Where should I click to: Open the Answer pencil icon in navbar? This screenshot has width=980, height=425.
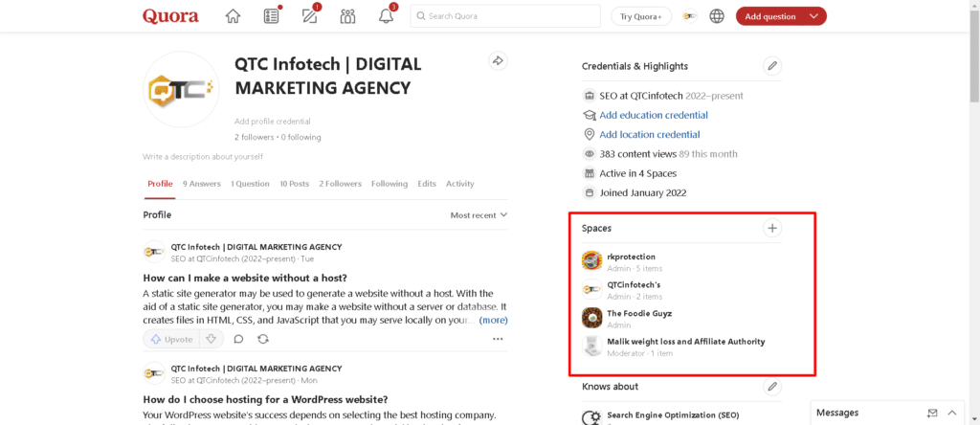pos(310,16)
